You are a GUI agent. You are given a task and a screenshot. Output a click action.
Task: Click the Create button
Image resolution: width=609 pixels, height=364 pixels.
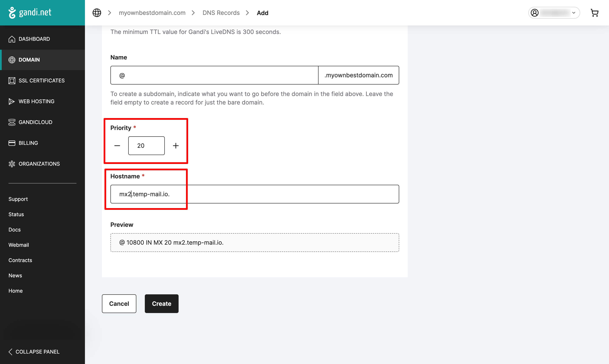(161, 304)
